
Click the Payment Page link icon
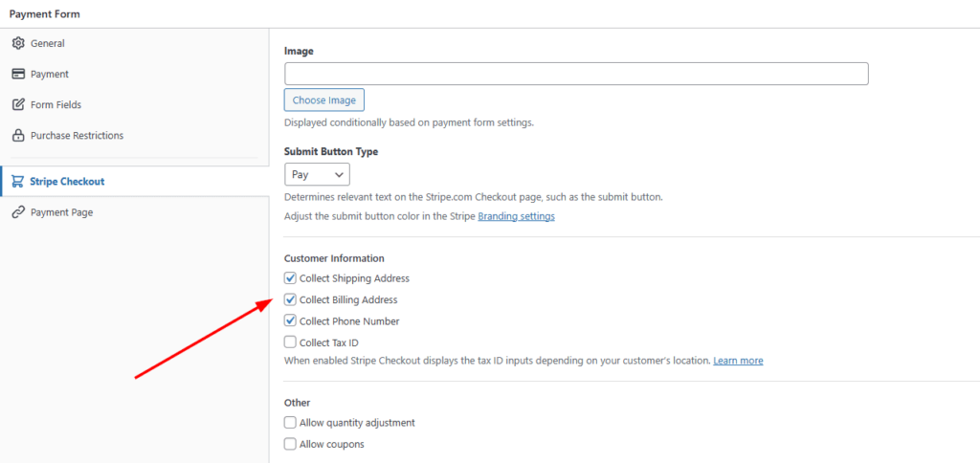[x=18, y=212]
